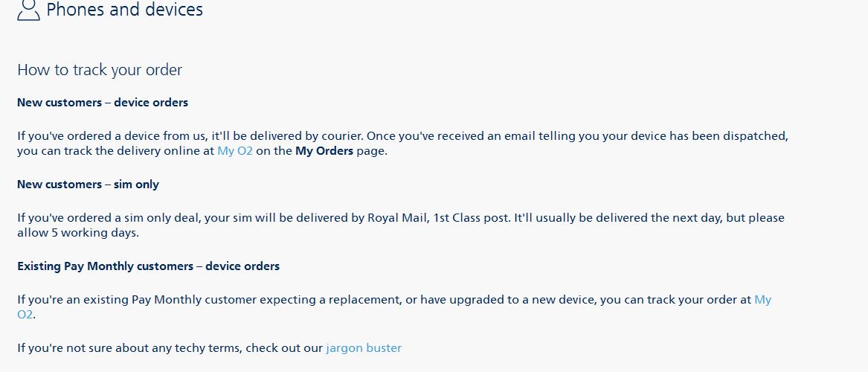Click the existing Pay Monthly customer paragraph
The image size is (868, 372).
pos(394,307)
